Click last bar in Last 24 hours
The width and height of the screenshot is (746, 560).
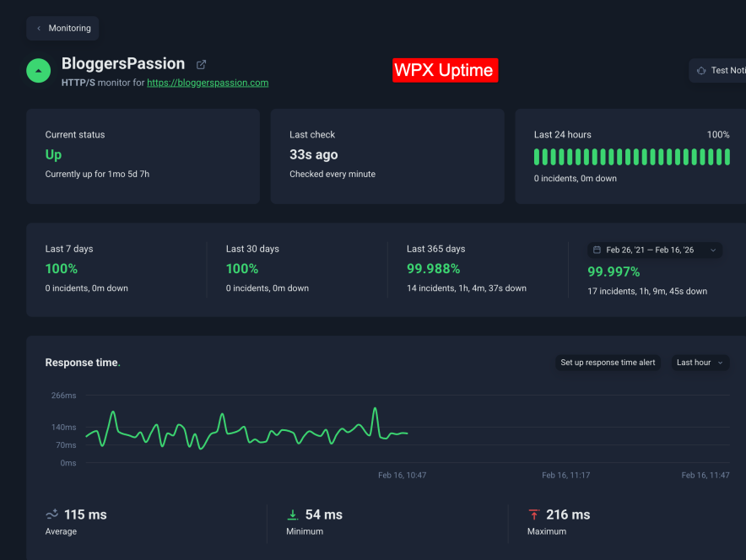pyautogui.click(x=726, y=157)
